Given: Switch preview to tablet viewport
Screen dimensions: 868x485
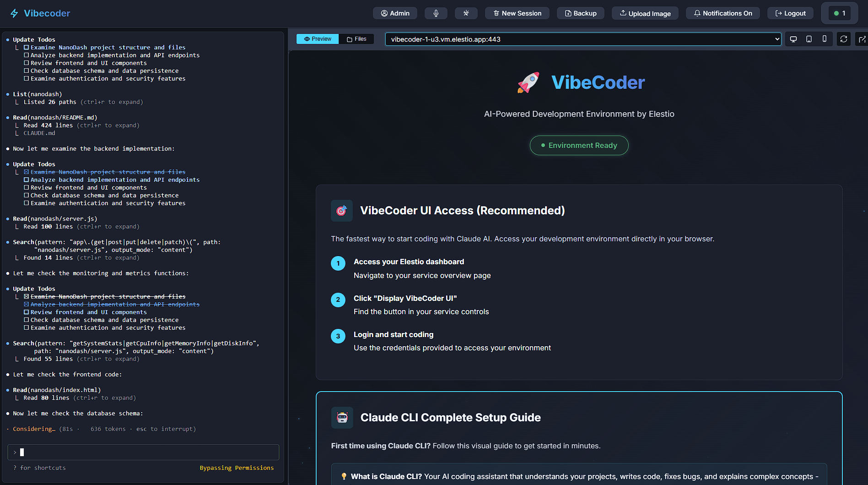Looking at the screenshot, I should 809,39.
